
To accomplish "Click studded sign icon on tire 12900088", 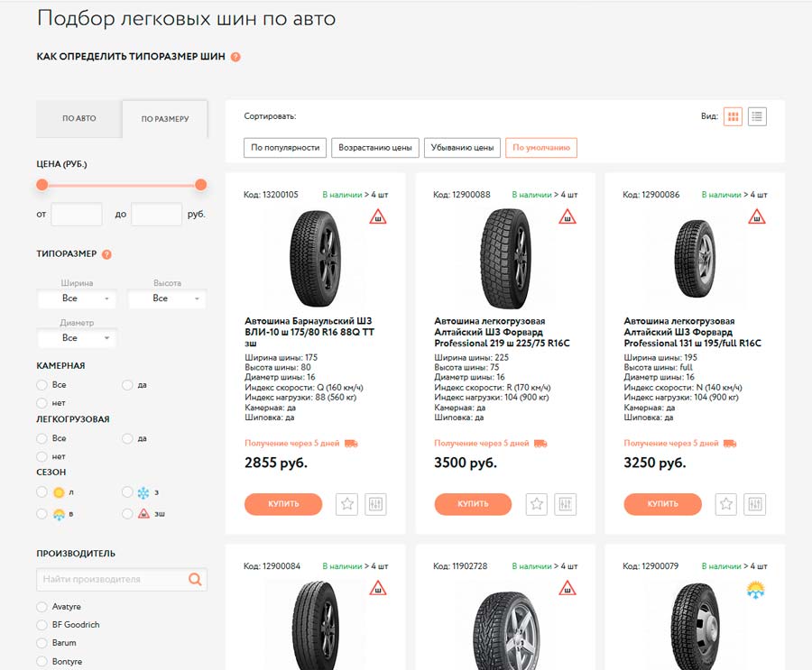I will (567, 217).
